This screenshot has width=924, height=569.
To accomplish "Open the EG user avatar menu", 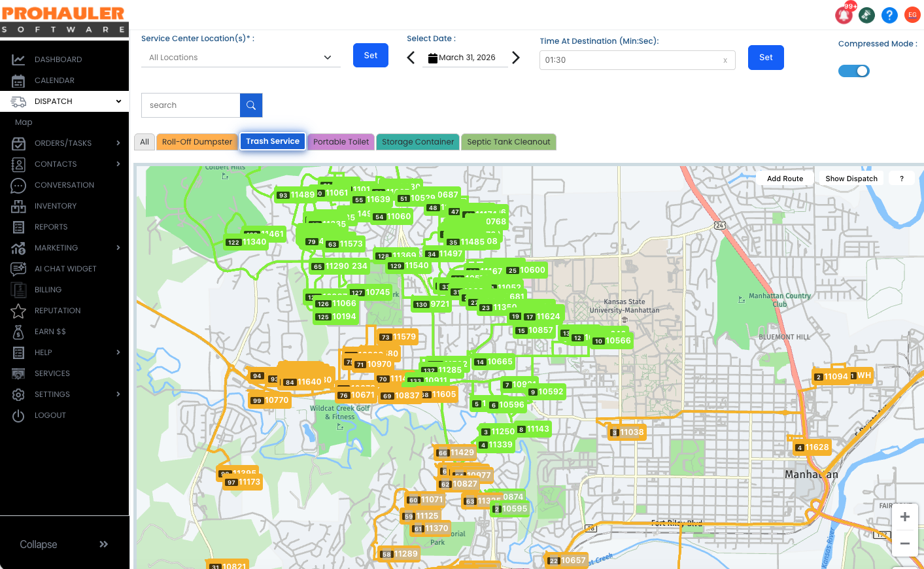I will click(x=912, y=14).
